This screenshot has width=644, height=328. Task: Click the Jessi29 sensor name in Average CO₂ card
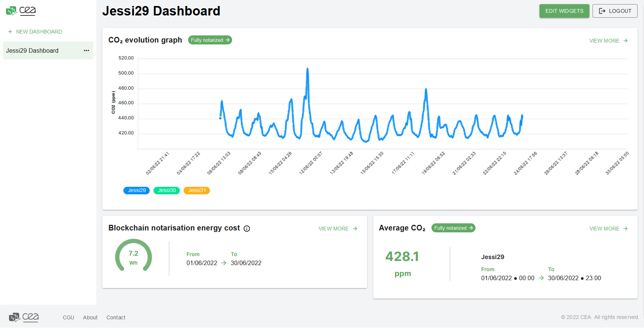(492, 257)
